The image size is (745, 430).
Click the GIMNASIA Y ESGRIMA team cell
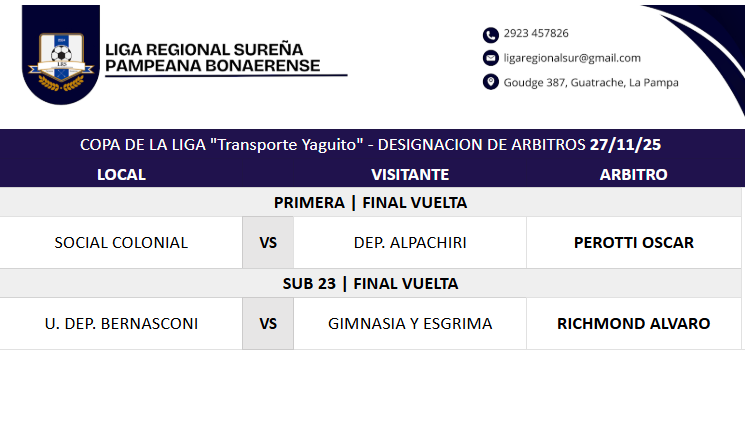(x=410, y=324)
